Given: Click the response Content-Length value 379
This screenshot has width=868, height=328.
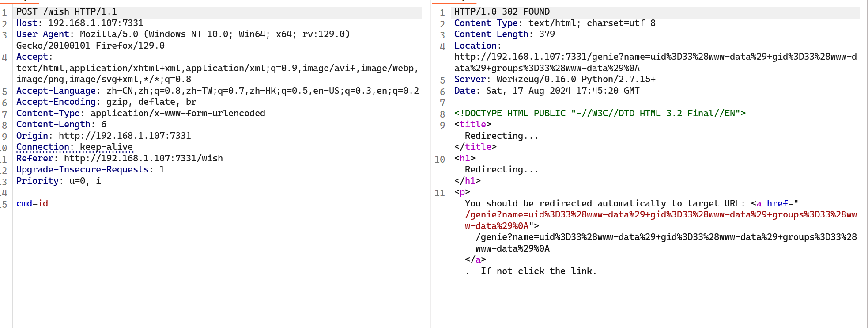Looking at the screenshot, I should (x=547, y=34).
